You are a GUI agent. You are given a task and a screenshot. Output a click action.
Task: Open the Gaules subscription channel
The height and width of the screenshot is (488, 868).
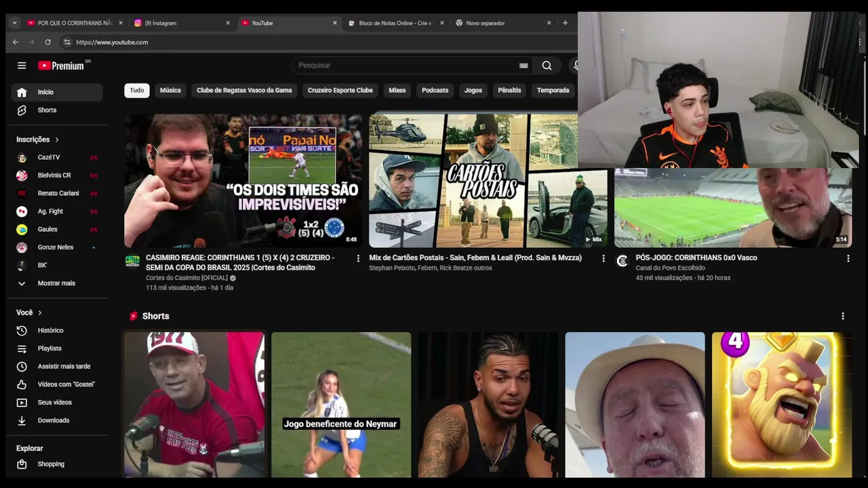pyautogui.click(x=57, y=229)
